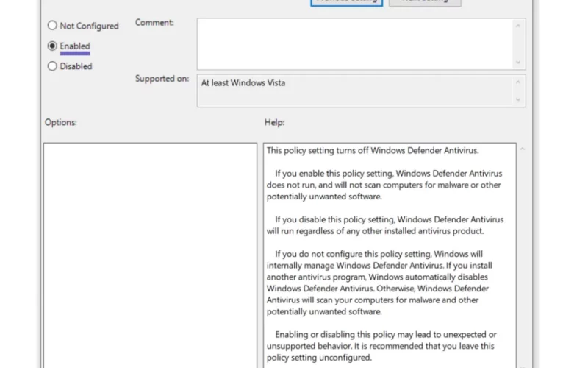Viewport: 588px width, 368px height.
Task: Click the Supported on field showing Windows Vista
Action: [354, 91]
